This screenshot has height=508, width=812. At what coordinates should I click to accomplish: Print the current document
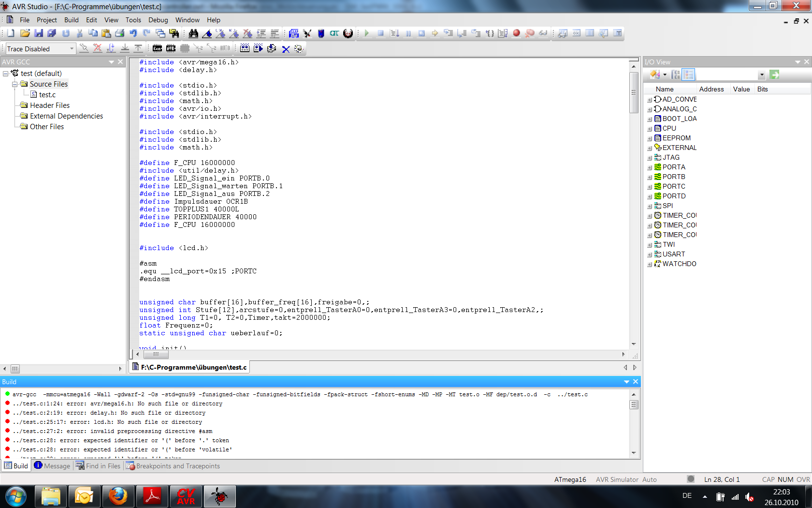(x=120, y=33)
